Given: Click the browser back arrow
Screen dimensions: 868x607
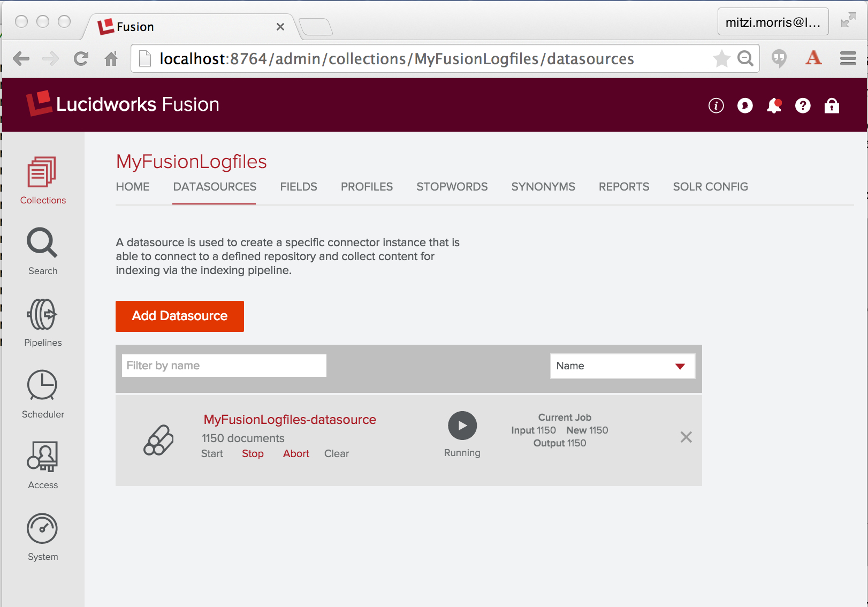Looking at the screenshot, I should point(21,58).
